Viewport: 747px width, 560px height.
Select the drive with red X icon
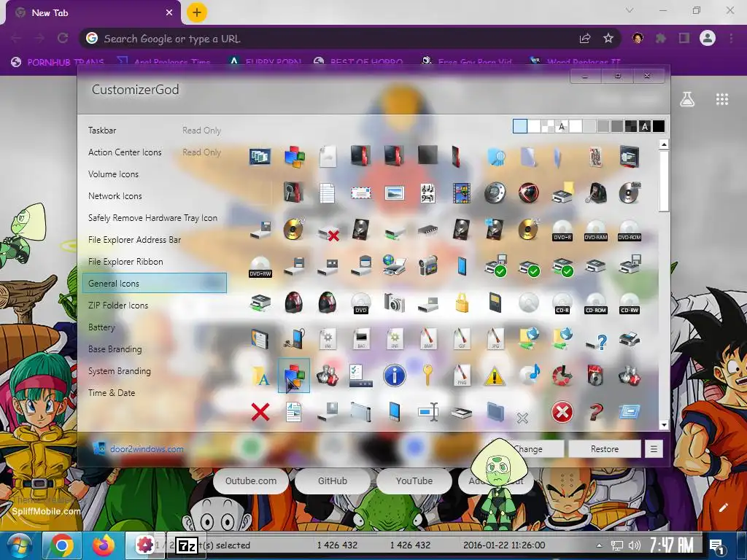[328, 233]
